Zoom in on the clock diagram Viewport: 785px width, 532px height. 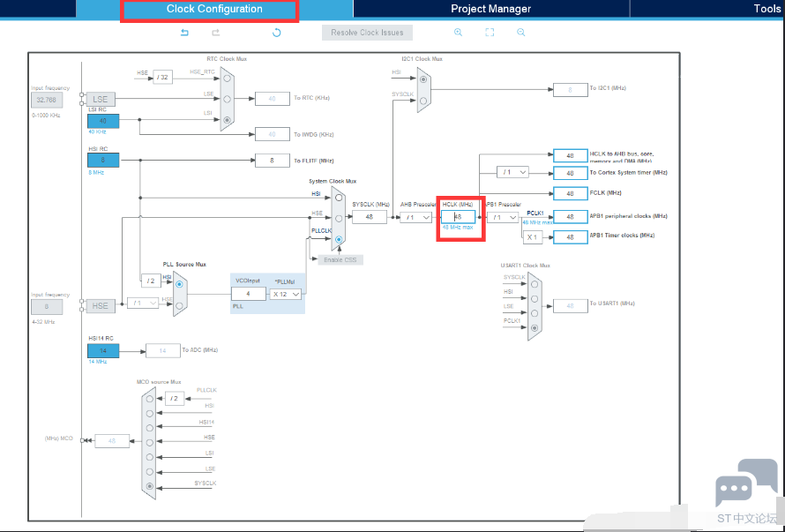pos(458,33)
